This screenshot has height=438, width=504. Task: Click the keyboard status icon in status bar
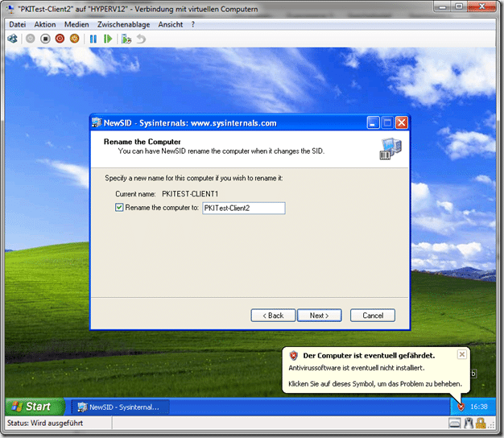tap(455, 424)
